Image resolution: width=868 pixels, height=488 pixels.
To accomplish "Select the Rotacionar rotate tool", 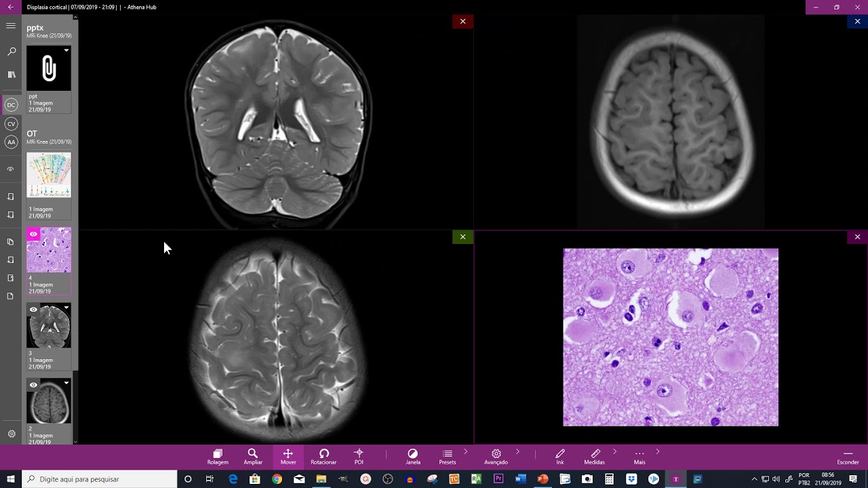I will (x=323, y=457).
